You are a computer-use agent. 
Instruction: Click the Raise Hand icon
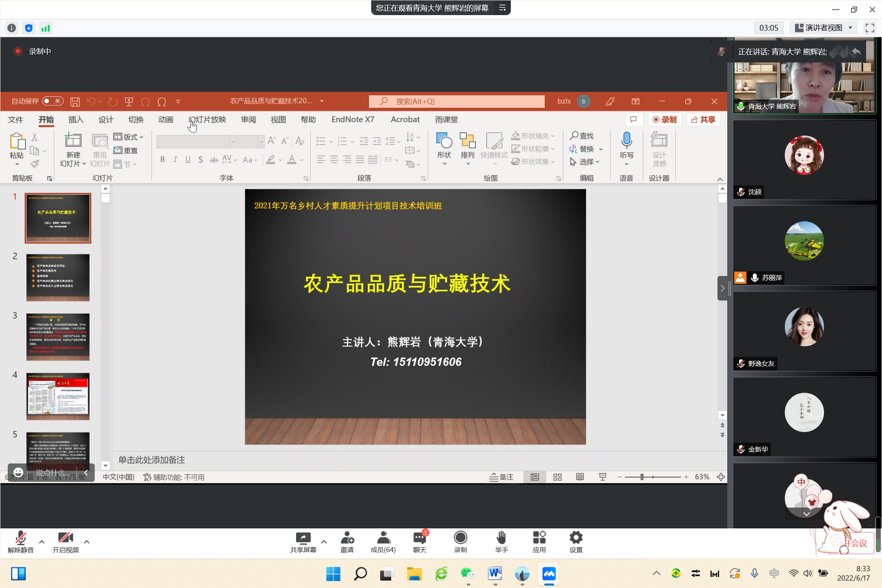(502, 543)
